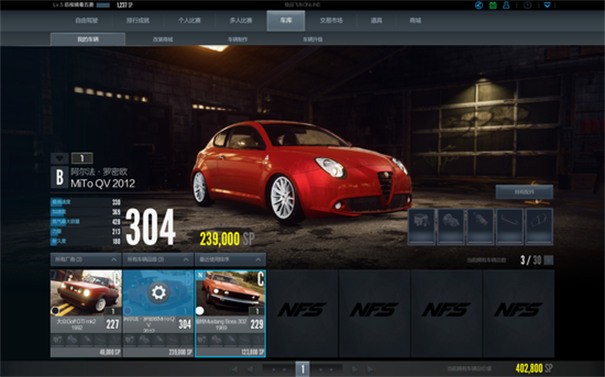Open the 自由驾驶 tab
Screen dimensions: 605x377
pos(87,20)
